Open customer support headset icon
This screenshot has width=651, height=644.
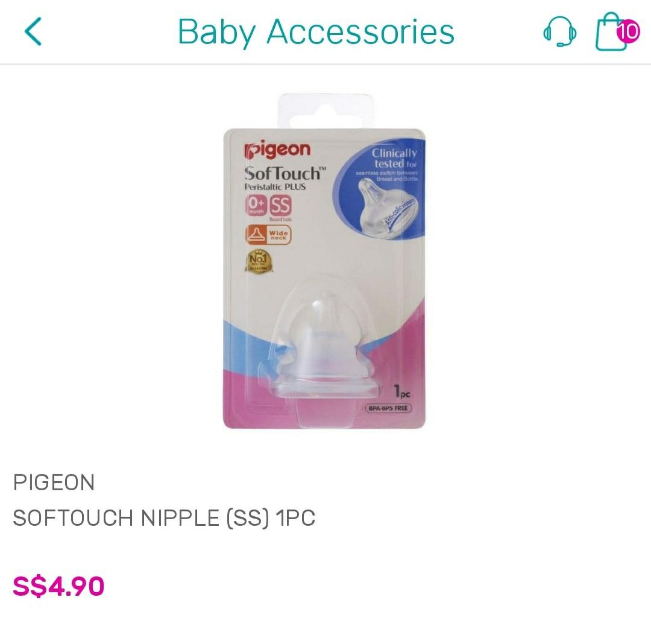(x=559, y=31)
